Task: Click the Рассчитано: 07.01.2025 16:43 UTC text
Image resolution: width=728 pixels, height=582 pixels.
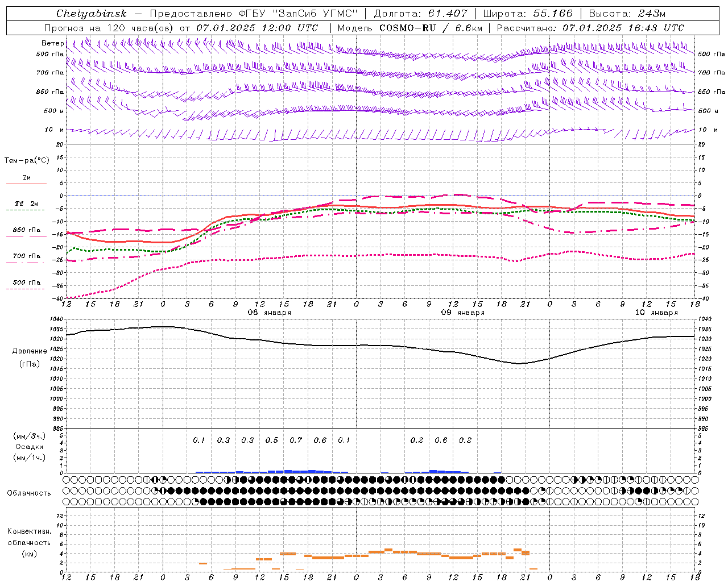Action: [590, 28]
